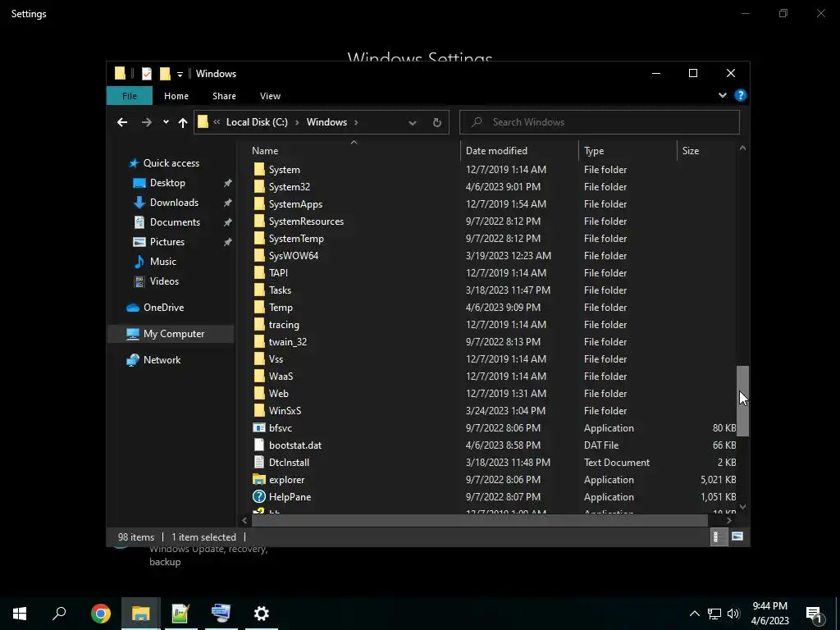Open the notepad-like green app in taskbar
The width and height of the screenshot is (840, 630).
(180, 614)
